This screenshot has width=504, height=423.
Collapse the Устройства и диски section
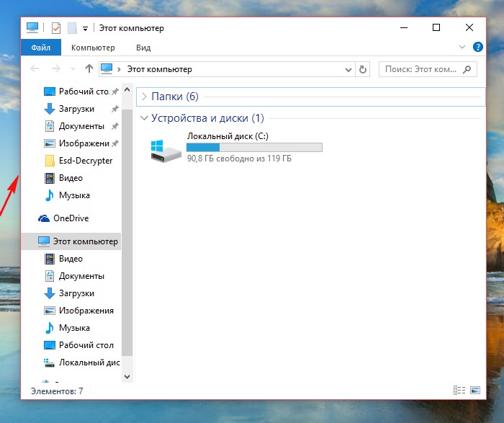(x=144, y=117)
